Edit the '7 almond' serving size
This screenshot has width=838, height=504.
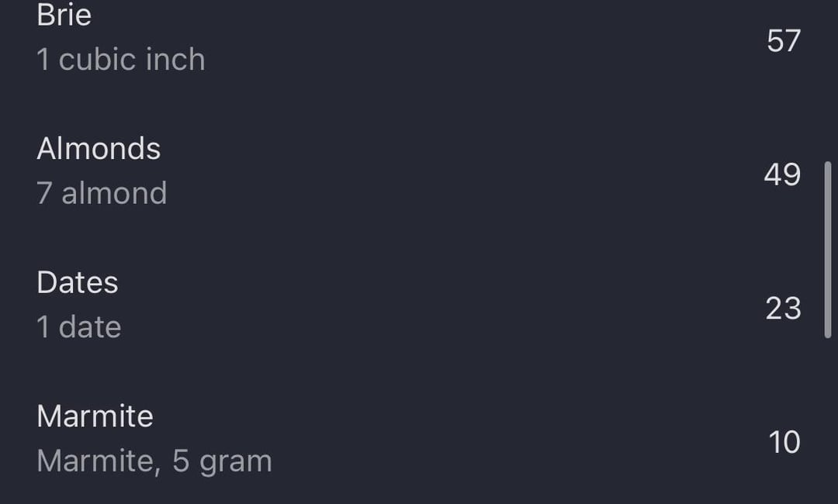[x=102, y=193]
